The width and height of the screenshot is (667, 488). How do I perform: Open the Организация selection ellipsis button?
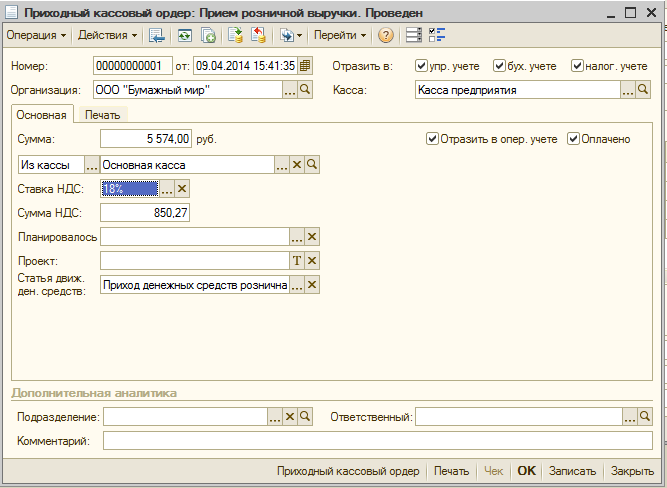pos(290,90)
